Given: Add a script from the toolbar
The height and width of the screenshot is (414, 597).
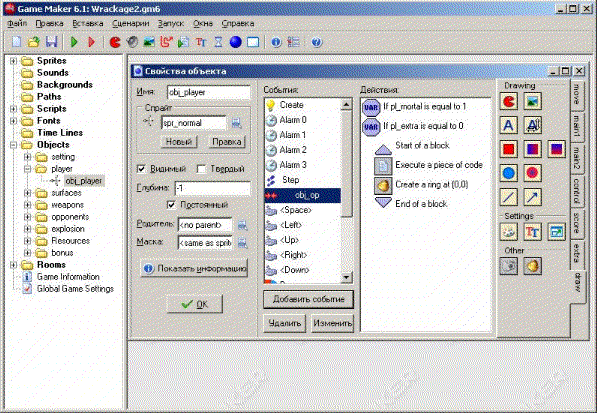Looking at the screenshot, I should [x=184, y=42].
